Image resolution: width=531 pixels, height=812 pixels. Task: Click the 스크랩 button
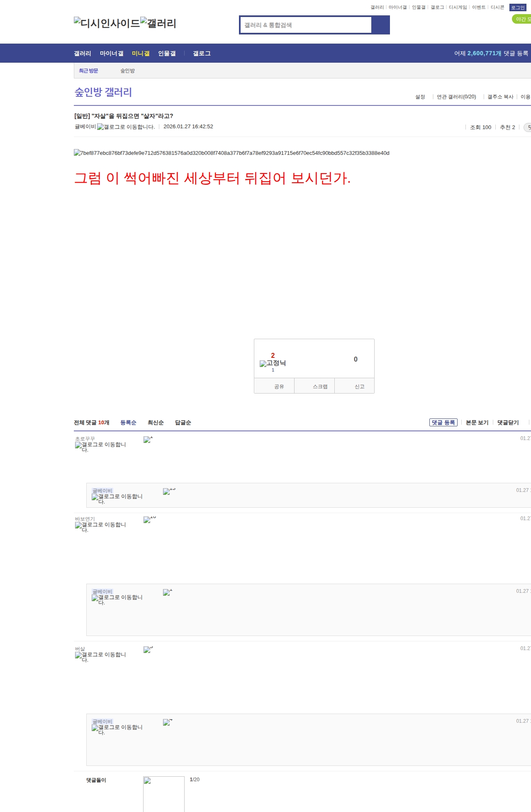pos(314,386)
